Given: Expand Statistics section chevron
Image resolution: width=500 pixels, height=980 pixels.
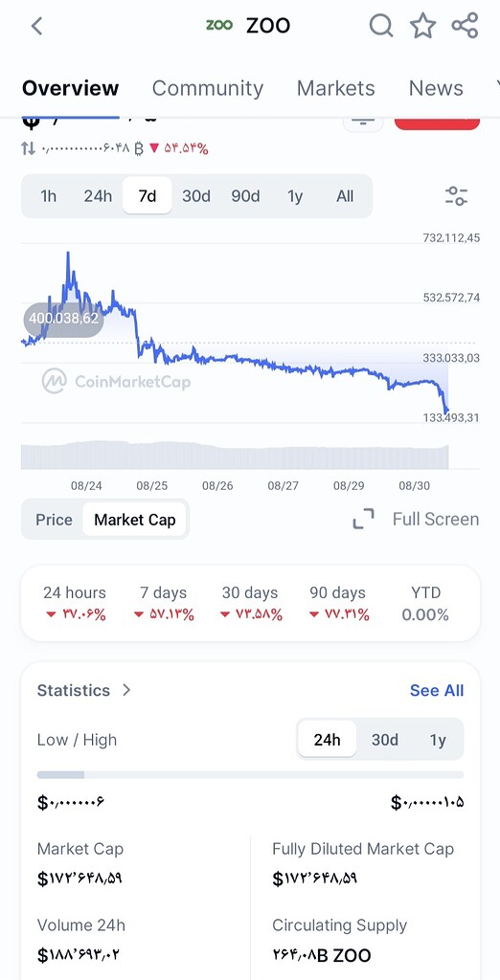Looking at the screenshot, I should (126, 690).
